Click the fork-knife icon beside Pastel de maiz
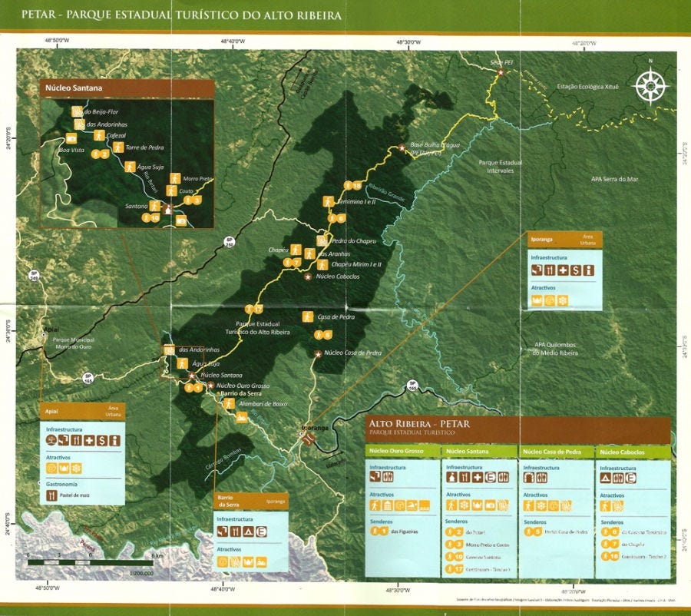 coord(52,495)
